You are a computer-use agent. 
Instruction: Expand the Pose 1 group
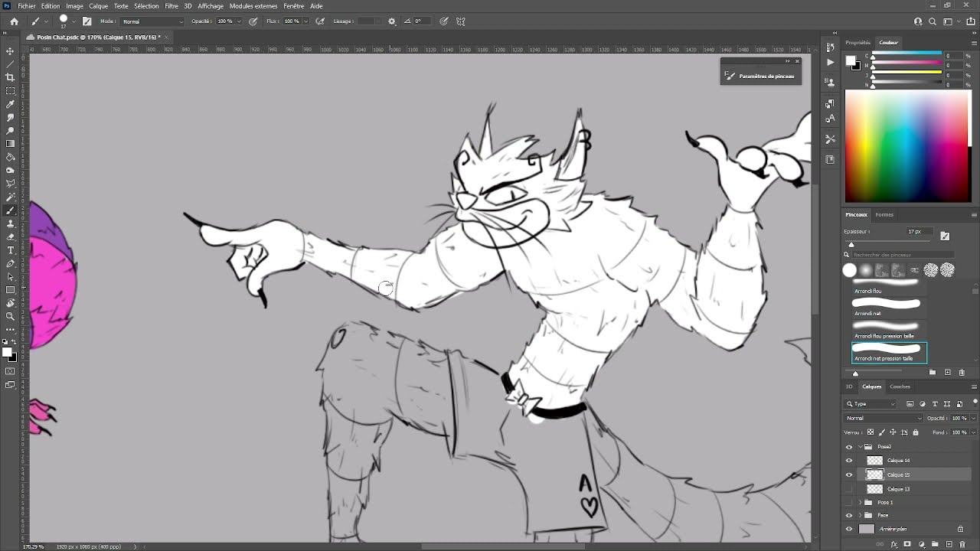pos(860,502)
